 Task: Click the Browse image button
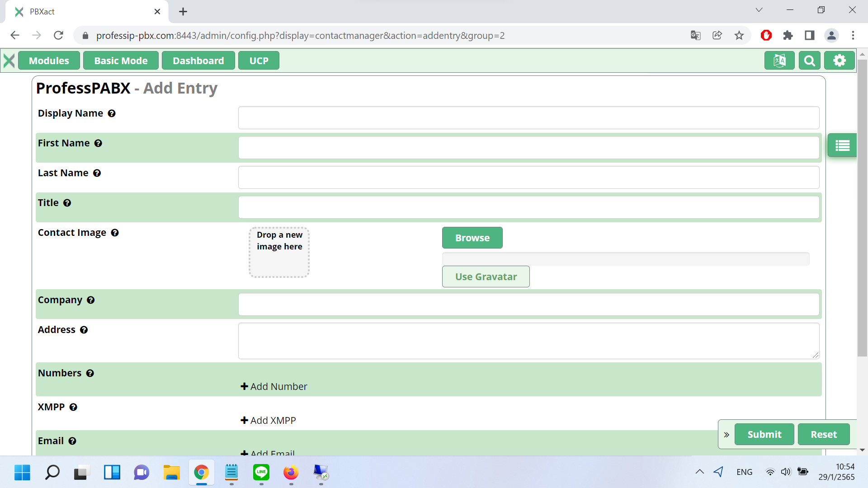472,238
